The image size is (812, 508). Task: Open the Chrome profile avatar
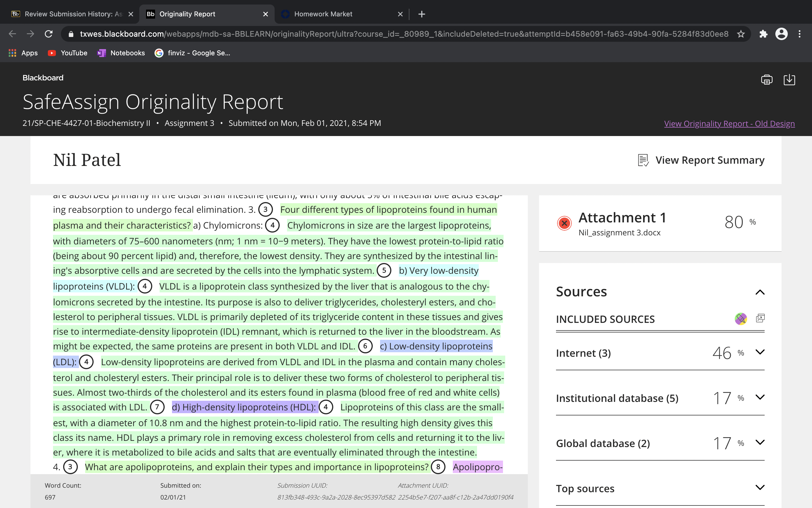pyautogui.click(x=782, y=34)
